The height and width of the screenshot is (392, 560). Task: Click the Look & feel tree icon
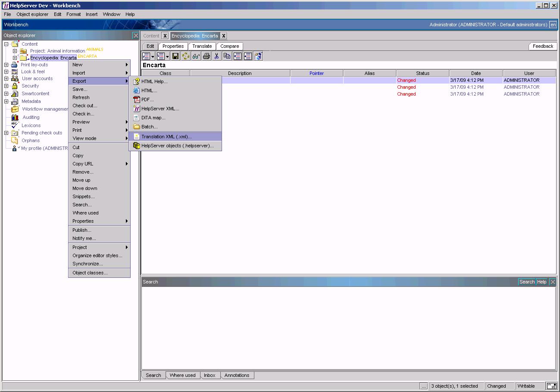15,72
